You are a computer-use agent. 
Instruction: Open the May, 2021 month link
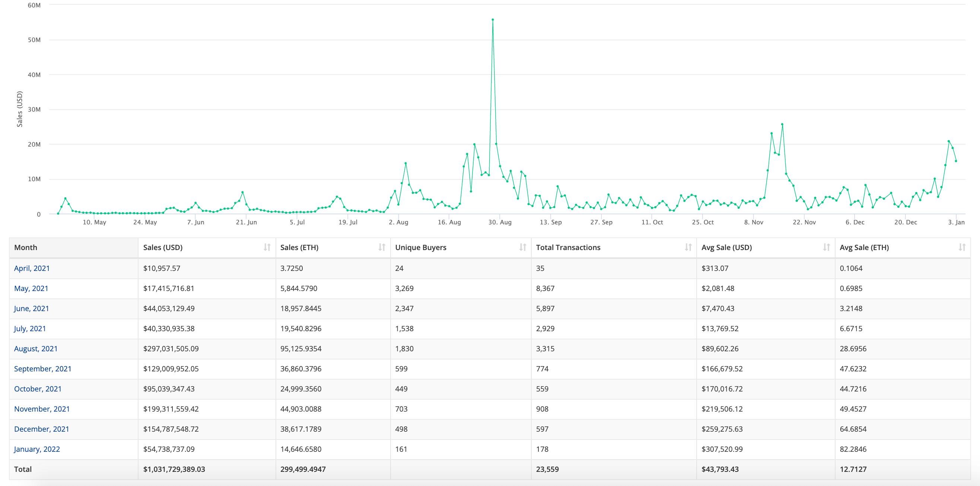tap(31, 288)
